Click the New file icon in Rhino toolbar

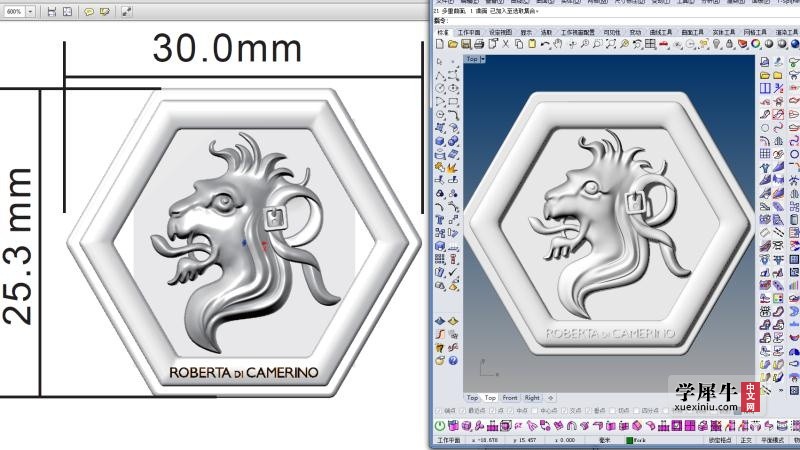pos(440,44)
